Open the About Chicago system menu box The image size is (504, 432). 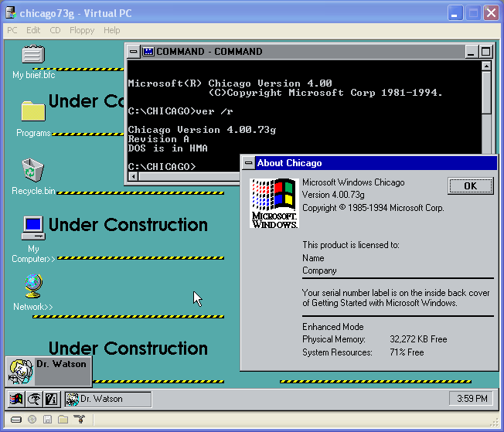point(248,163)
